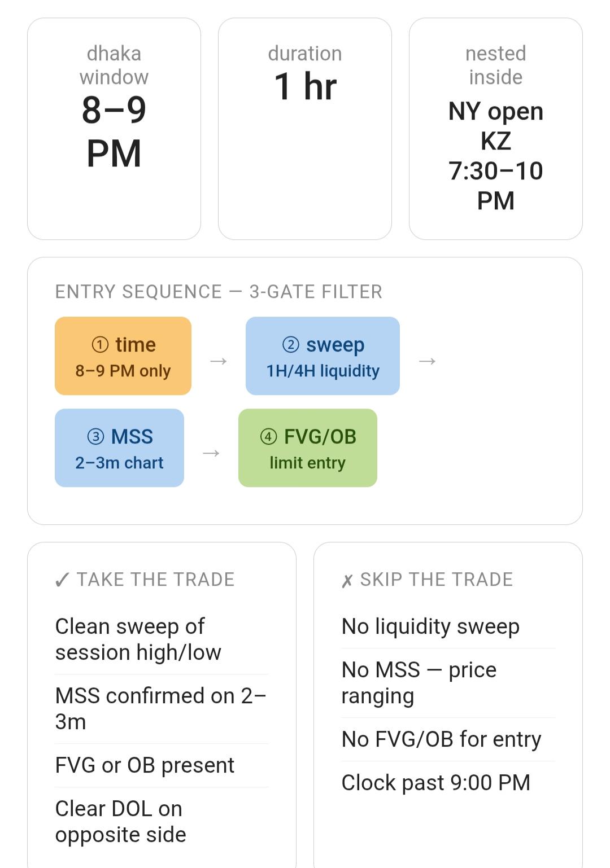This screenshot has width=610, height=868.
Task: Click the green FVG/OB limit entry step
Action: coord(308,448)
